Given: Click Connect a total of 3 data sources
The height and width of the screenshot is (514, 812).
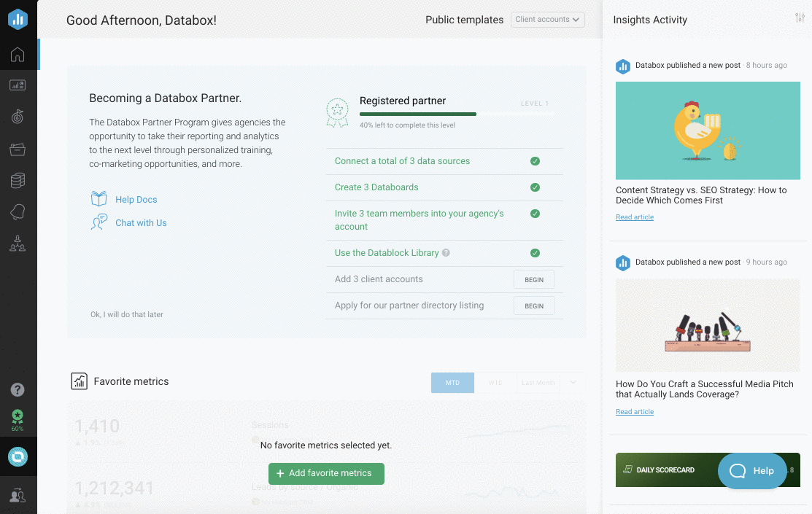Looking at the screenshot, I should tap(402, 161).
